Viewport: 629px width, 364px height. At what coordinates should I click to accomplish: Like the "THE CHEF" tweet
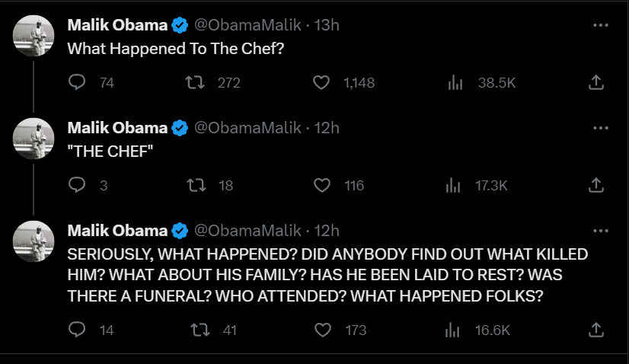coord(323,185)
